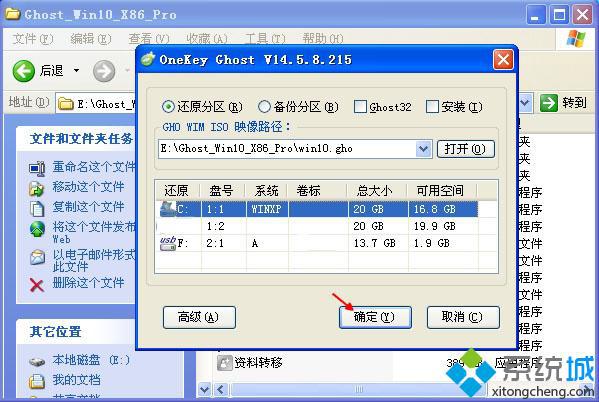Click the red delete this file icon
This screenshot has height=402, width=599.
pos(37,285)
